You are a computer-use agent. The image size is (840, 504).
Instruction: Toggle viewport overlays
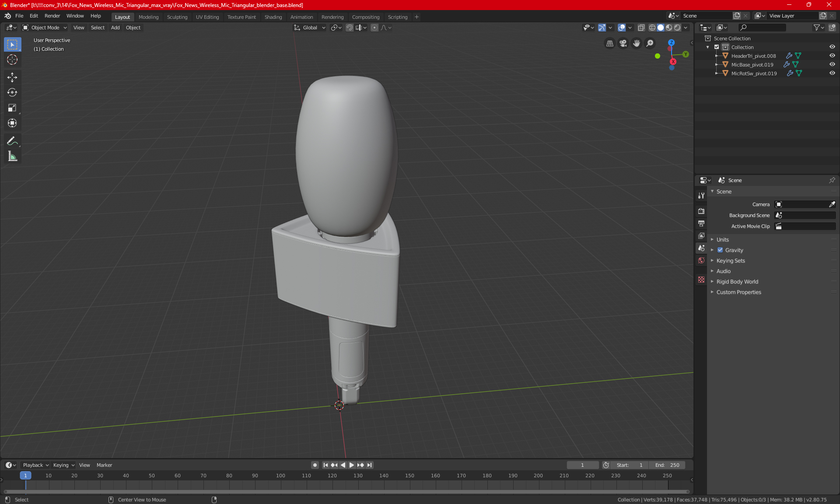[622, 28]
